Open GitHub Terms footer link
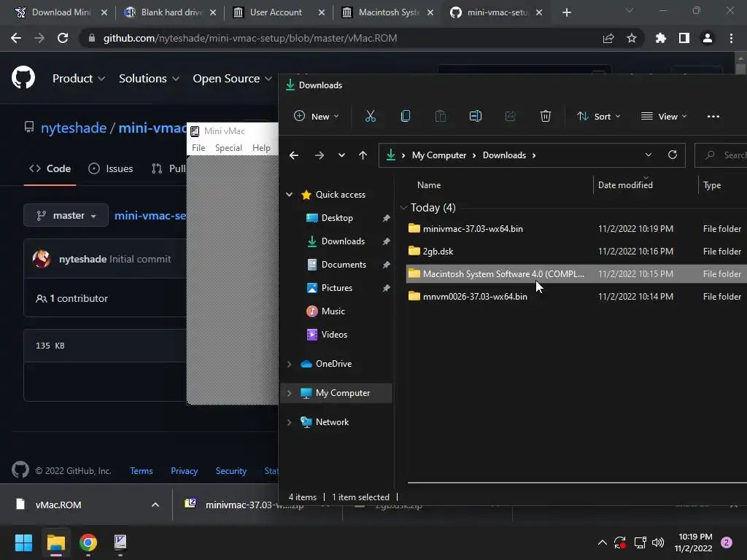 pyautogui.click(x=142, y=471)
